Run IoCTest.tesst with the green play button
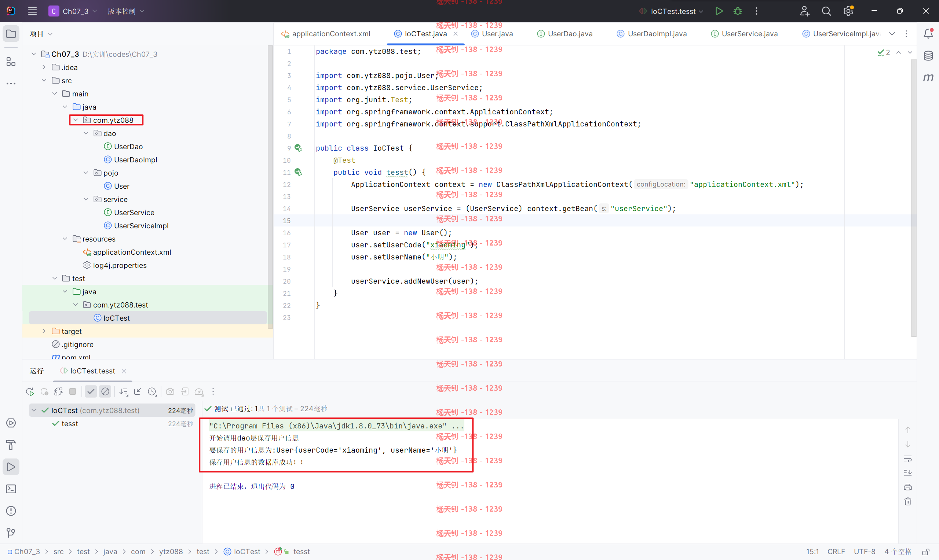This screenshot has width=939, height=560. pos(719,11)
